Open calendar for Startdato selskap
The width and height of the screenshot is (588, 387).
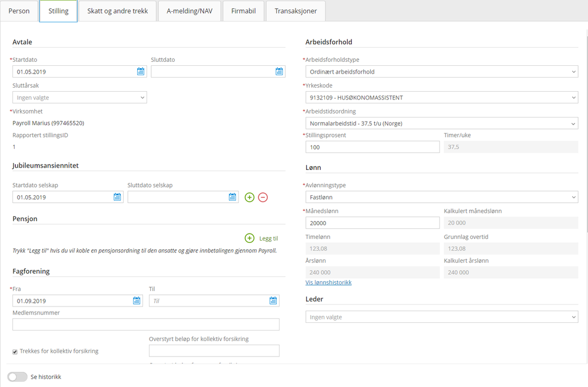pos(117,197)
